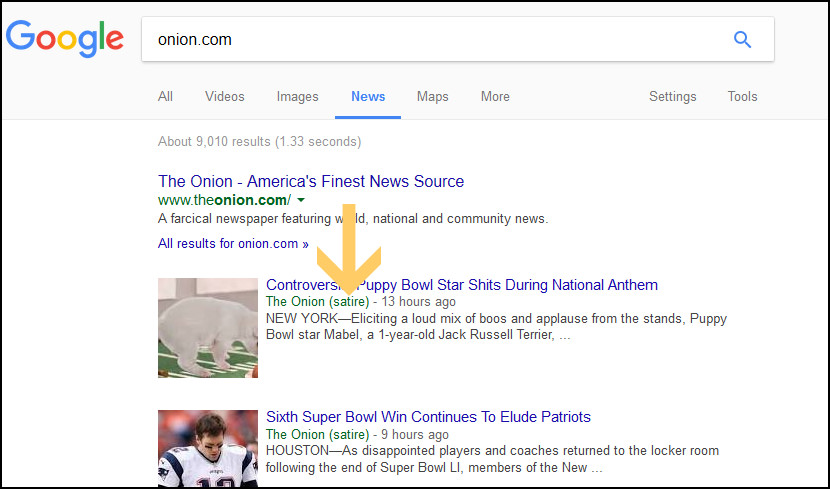Select the News tab
This screenshot has width=830, height=489.
(368, 96)
